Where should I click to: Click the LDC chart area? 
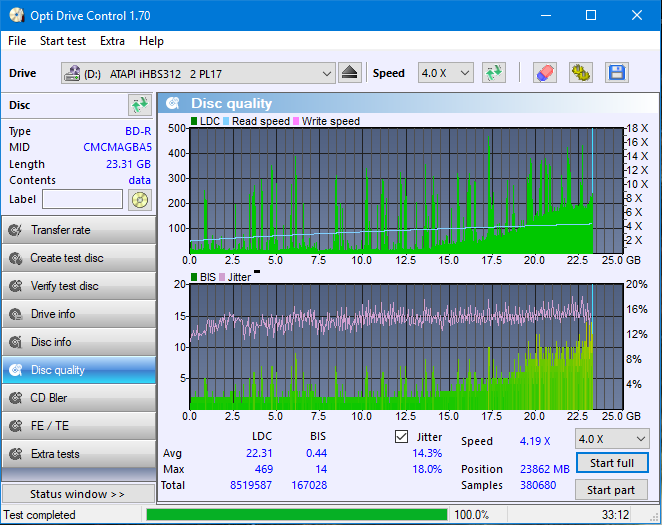pyautogui.click(x=407, y=190)
